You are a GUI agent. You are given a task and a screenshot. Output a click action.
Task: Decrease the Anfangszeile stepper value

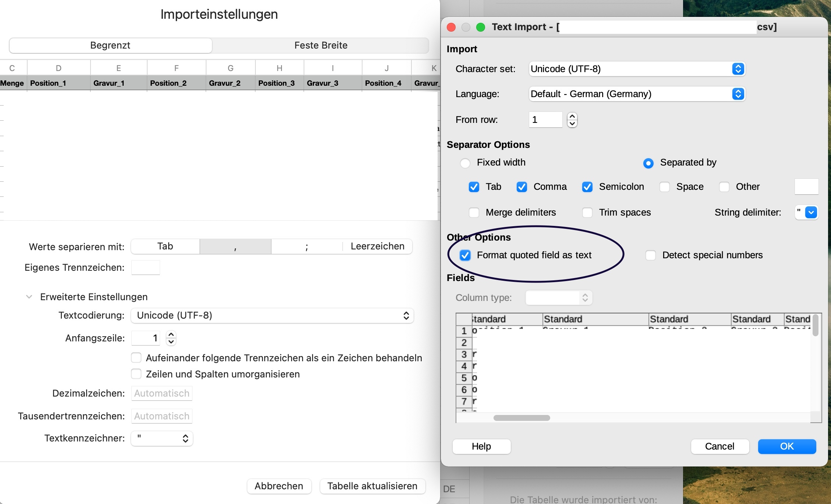pyautogui.click(x=171, y=341)
